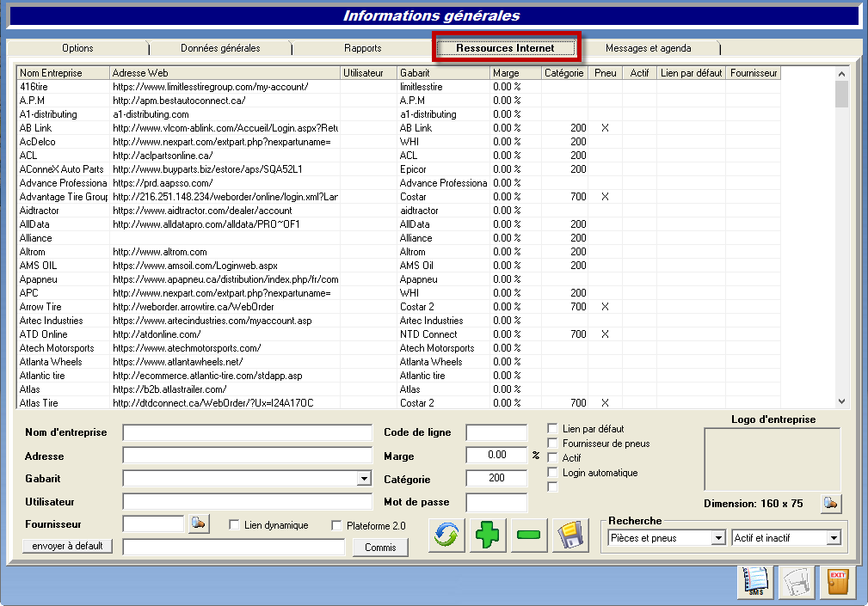868x606 pixels.
Task: Open the Pièces et pneus dropdown
Action: pyautogui.click(x=718, y=537)
